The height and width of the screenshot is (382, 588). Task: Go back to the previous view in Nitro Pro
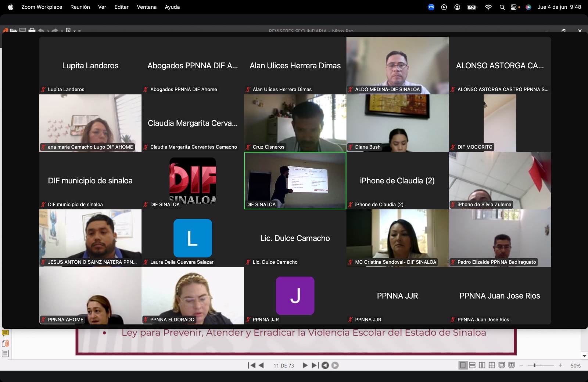coord(325,365)
